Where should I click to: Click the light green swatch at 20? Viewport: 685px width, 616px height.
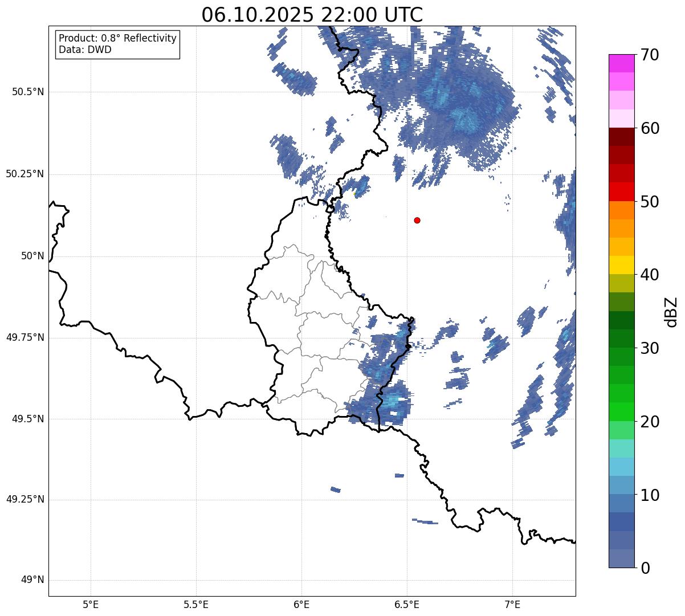coord(621,430)
